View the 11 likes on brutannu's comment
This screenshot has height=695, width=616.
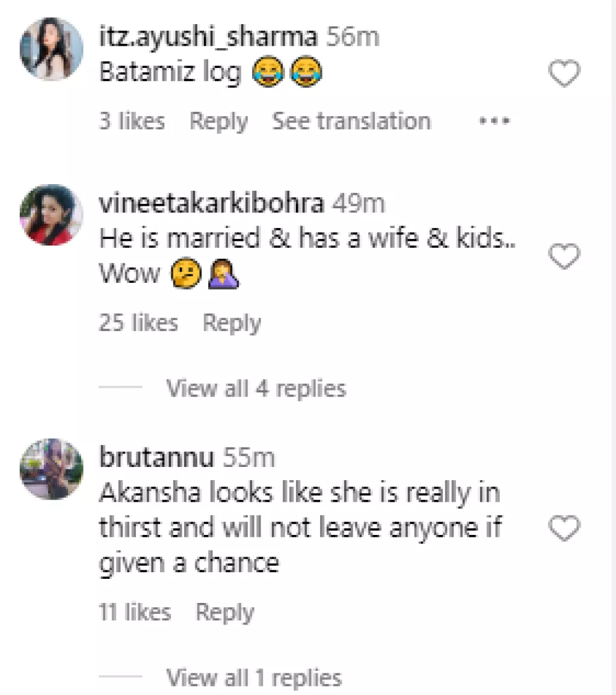[134, 612]
